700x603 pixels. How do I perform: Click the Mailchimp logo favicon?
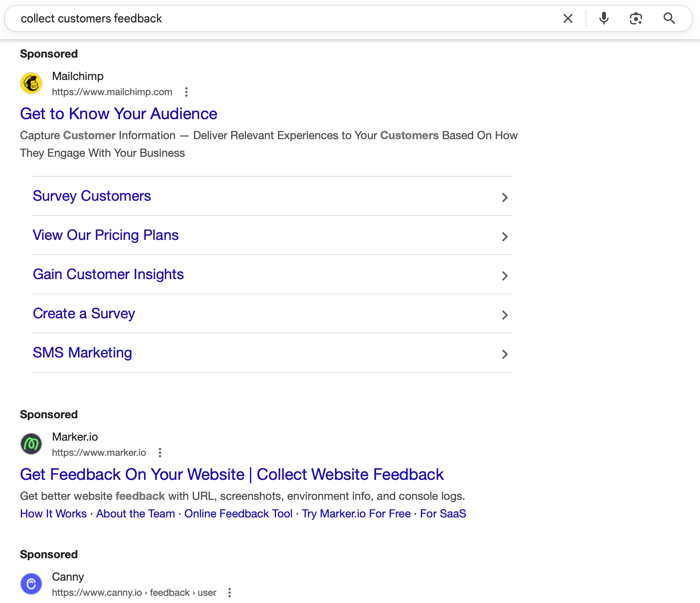click(31, 83)
